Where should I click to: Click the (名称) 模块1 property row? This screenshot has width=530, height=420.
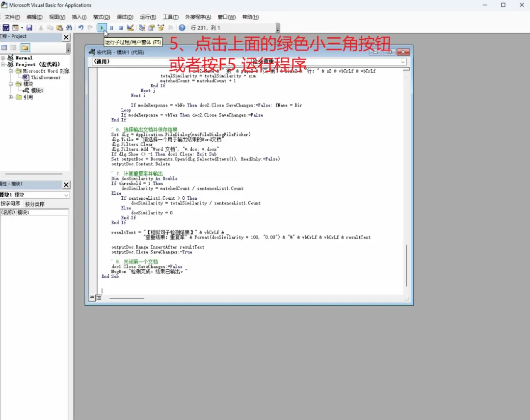click(34, 212)
